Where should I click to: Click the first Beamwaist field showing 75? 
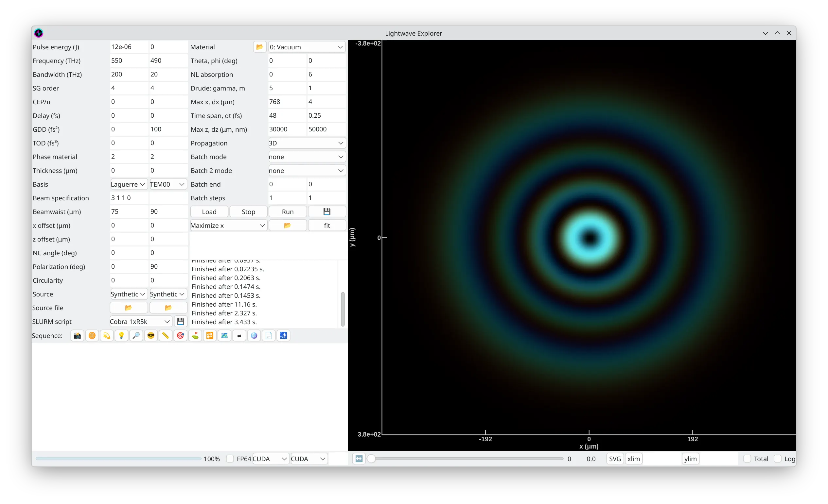click(129, 211)
